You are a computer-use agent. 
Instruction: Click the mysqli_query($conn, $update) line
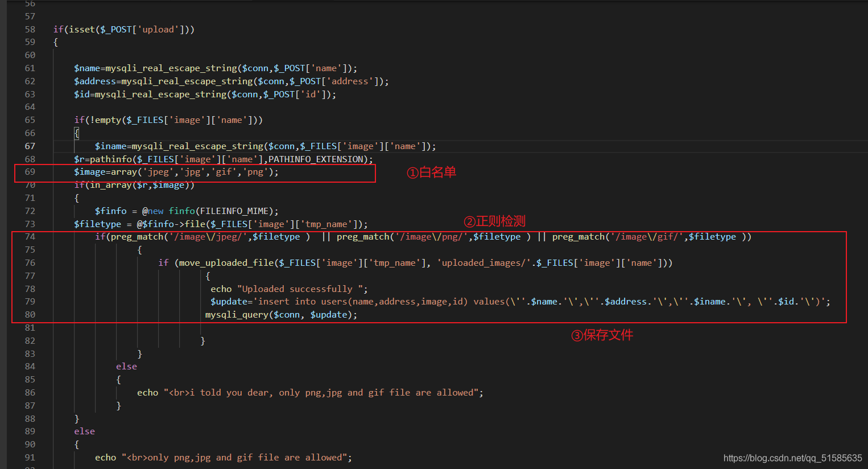[x=282, y=315]
